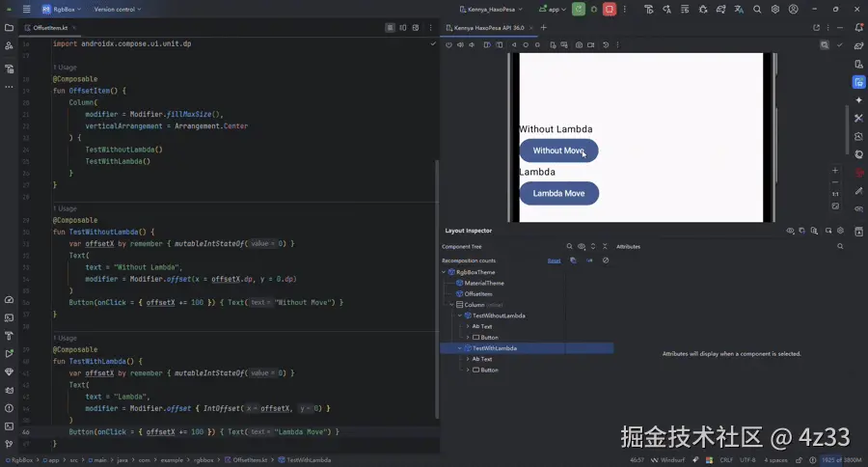Image resolution: width=868 pixels, height=467 pixels.
Task: Click OffsetItem.kt in the breadcrumb bar
Action: 246,460
